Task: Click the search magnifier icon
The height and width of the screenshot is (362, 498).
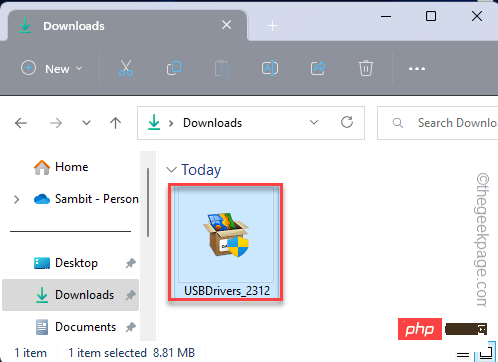Action: pyautogui.click(x=397, y=123)
